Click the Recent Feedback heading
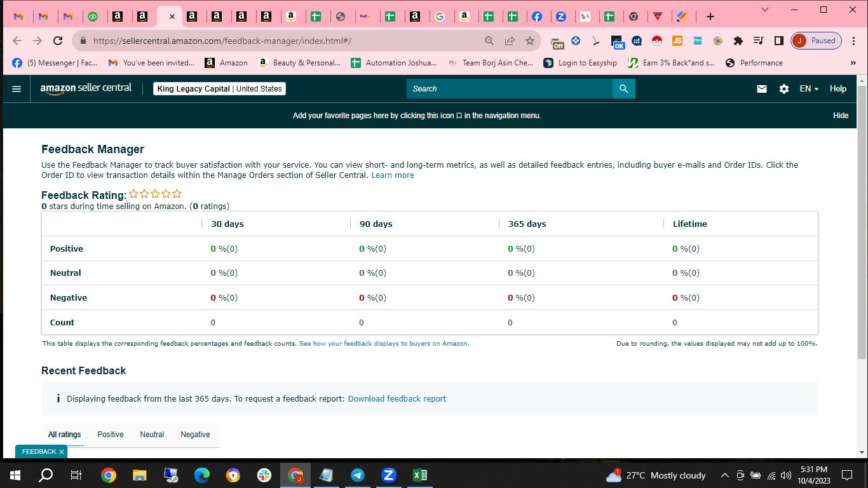The height and width of the screenshot is (488, 868). pos(84,370)
